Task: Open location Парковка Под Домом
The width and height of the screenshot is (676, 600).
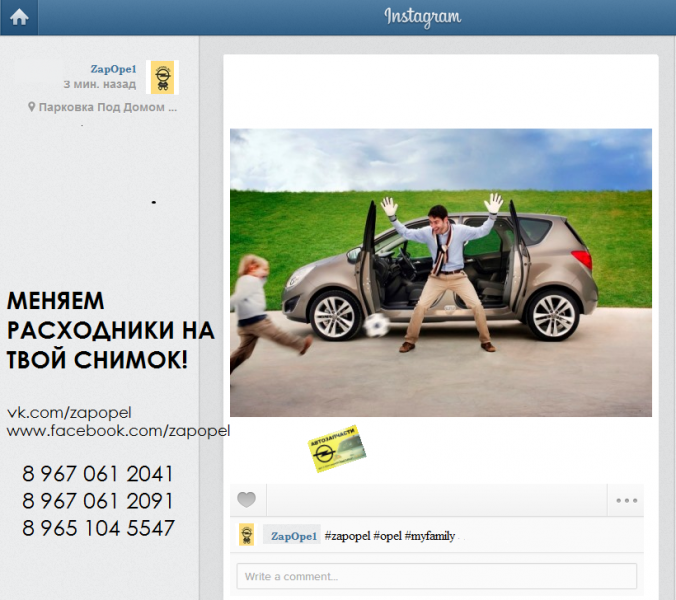Action: pyautogui.click(x=108, y=106)
